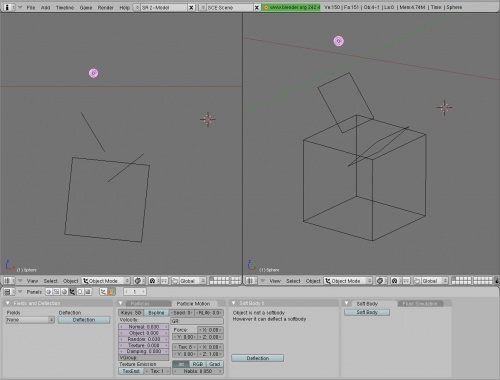The height and width of the screenshot is (380, 500).
Task: Open draw type selector in left viewport
Action: click(x=138, y=281)
